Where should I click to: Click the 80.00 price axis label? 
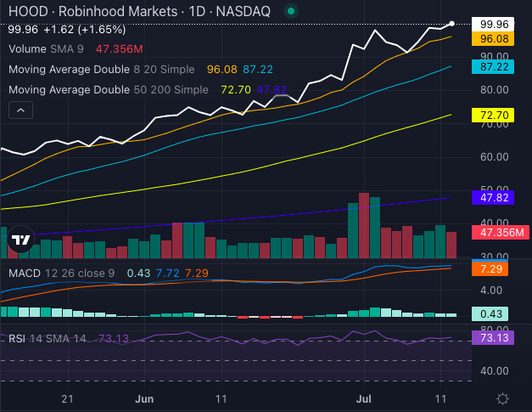coord(494,90)
